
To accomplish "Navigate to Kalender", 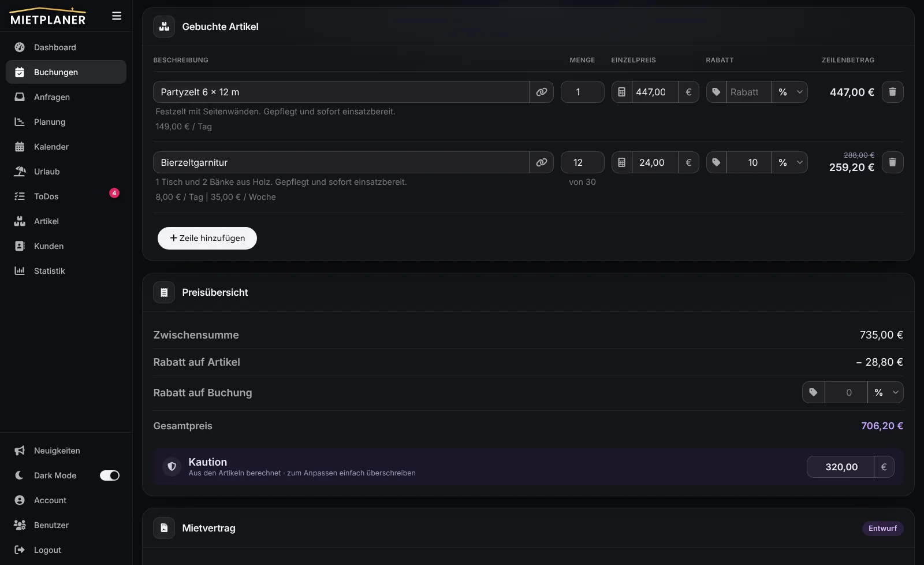I will pos(66,147).
